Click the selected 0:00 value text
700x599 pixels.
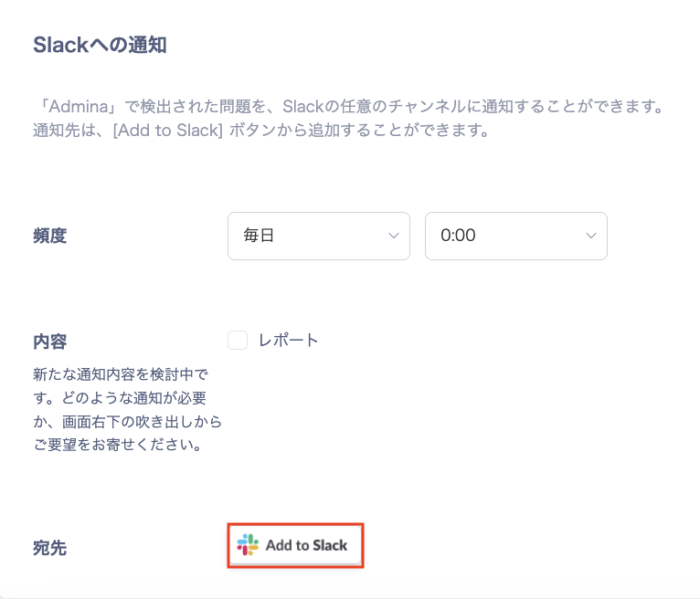tap(458, 236)
